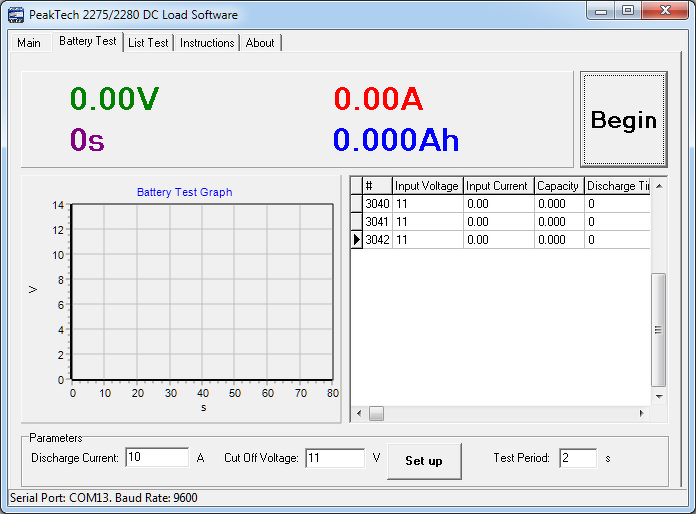Click cell number 3040

(x=377, y=204)
